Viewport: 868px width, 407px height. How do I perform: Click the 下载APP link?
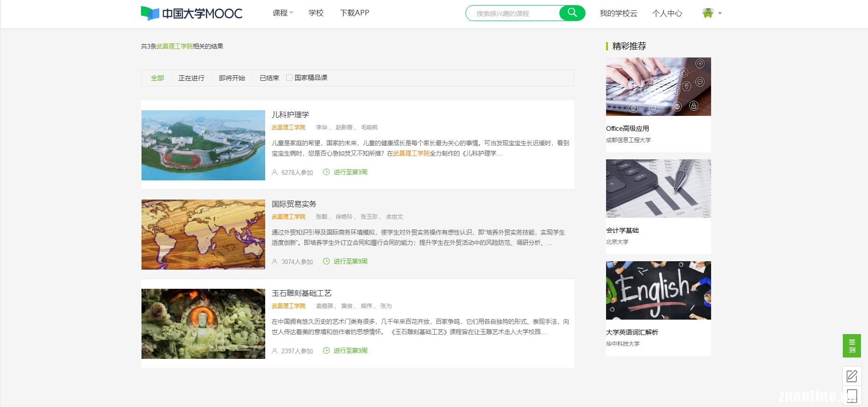(354, 13)
